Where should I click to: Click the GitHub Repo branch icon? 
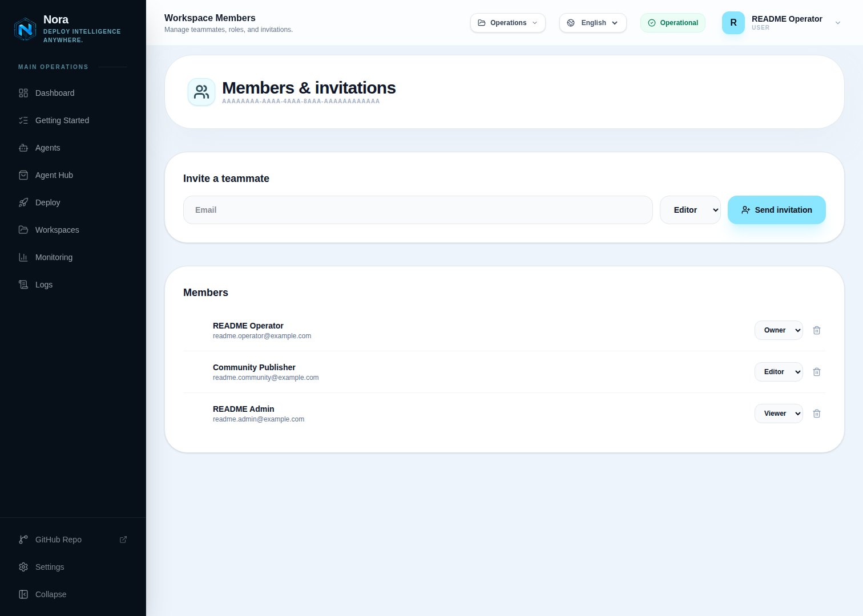[23, 540]
